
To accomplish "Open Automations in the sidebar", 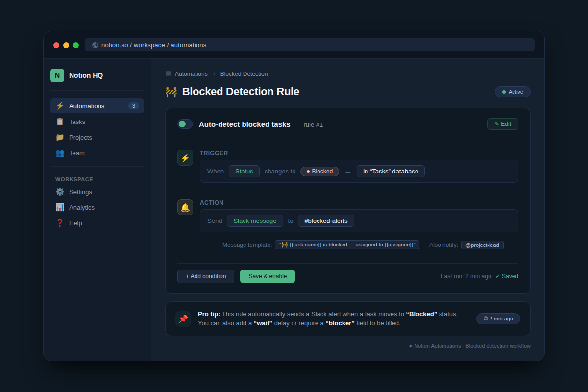I will pyautogui.click(x=97, y=106).
